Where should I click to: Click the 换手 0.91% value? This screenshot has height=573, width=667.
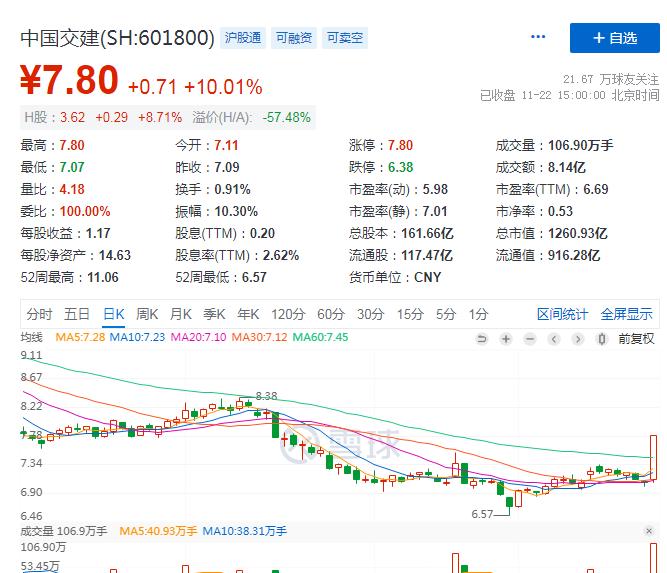coord(232,189)
